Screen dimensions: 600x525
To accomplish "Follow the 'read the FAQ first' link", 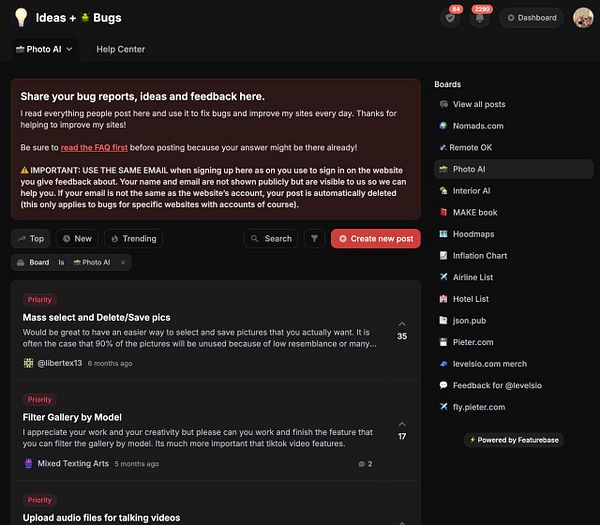I will tap(94, 148).
